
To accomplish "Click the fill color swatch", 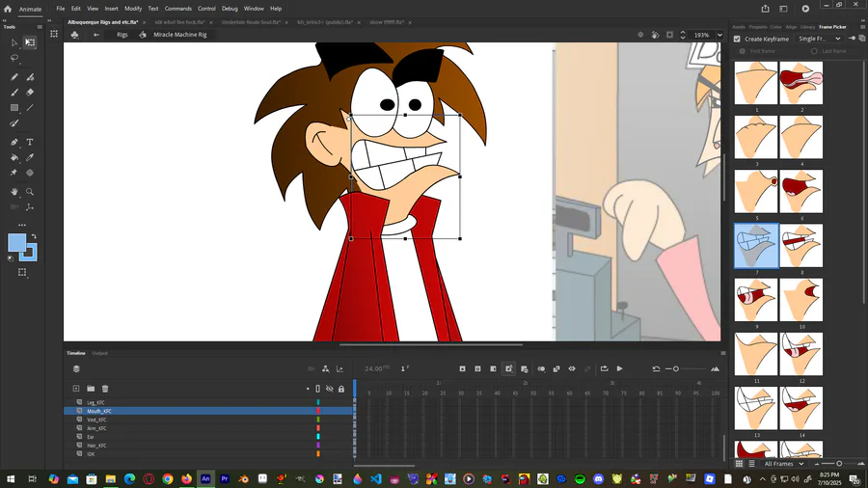I will pyautogui.click(x=16, y=242).
